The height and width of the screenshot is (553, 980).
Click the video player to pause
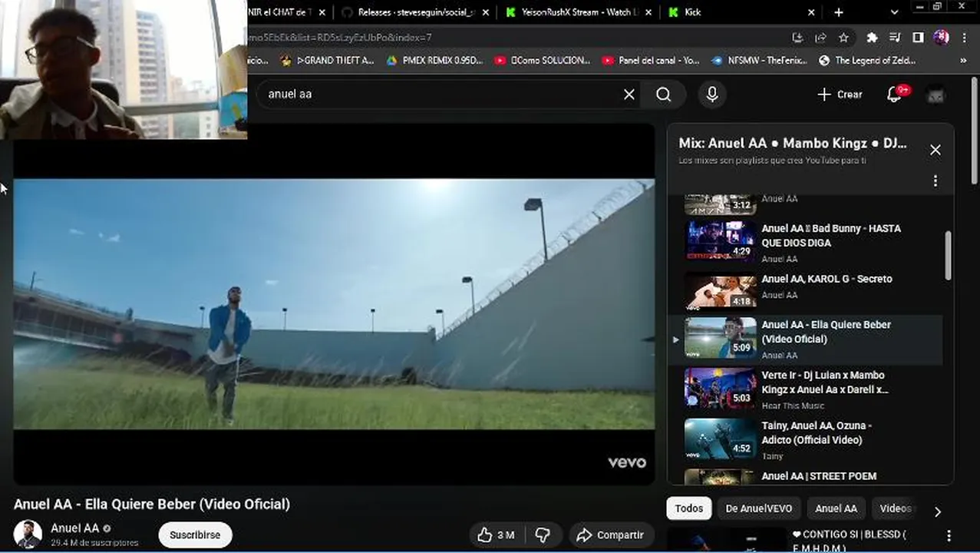pos(334,304)
